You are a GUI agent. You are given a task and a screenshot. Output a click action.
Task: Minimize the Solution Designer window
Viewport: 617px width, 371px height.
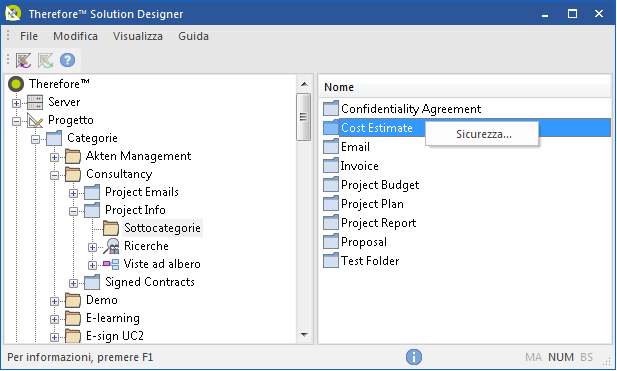coord(545,15)
